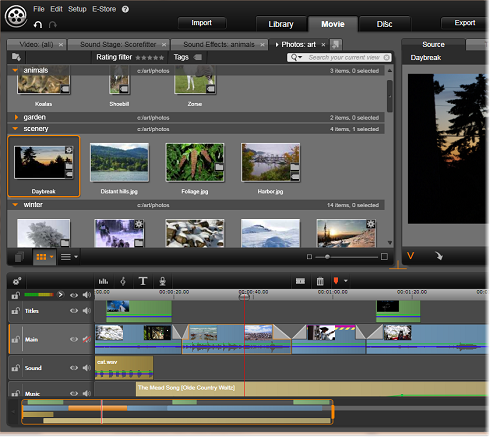The image size is (491, 438).
Task: Click the search current view field
Action: [339, 57]
